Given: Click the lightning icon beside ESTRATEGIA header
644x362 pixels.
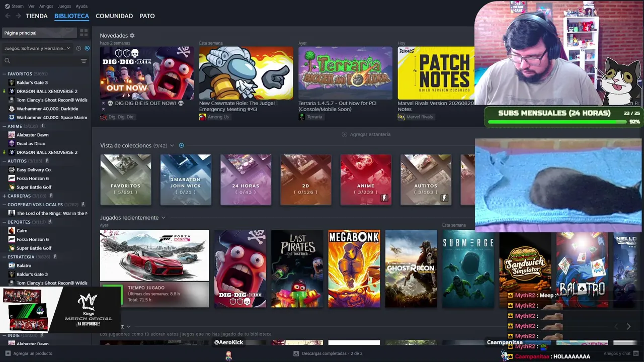Looking at the screenshot, I should pyautogui.click(x=55, y=257).
